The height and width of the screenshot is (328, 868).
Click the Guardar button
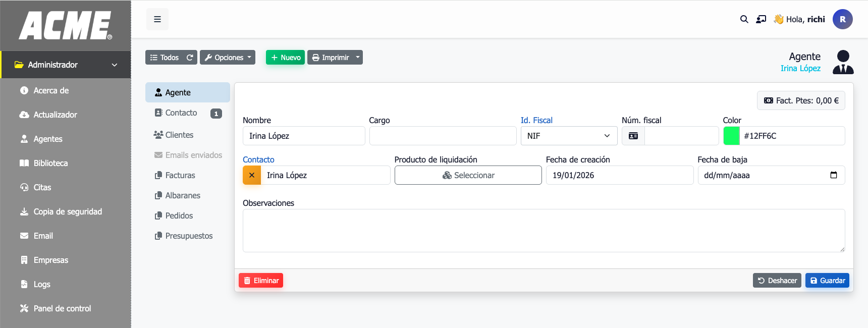click(827, 281)
